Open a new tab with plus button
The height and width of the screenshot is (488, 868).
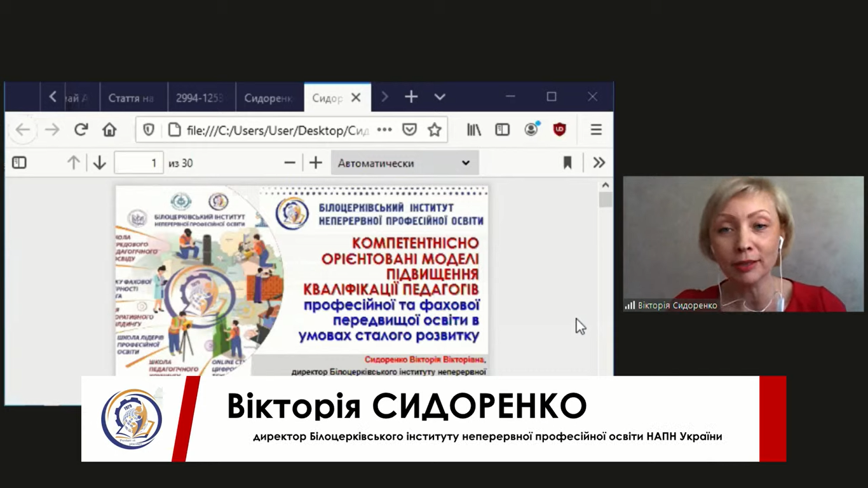tap(411, 97)
